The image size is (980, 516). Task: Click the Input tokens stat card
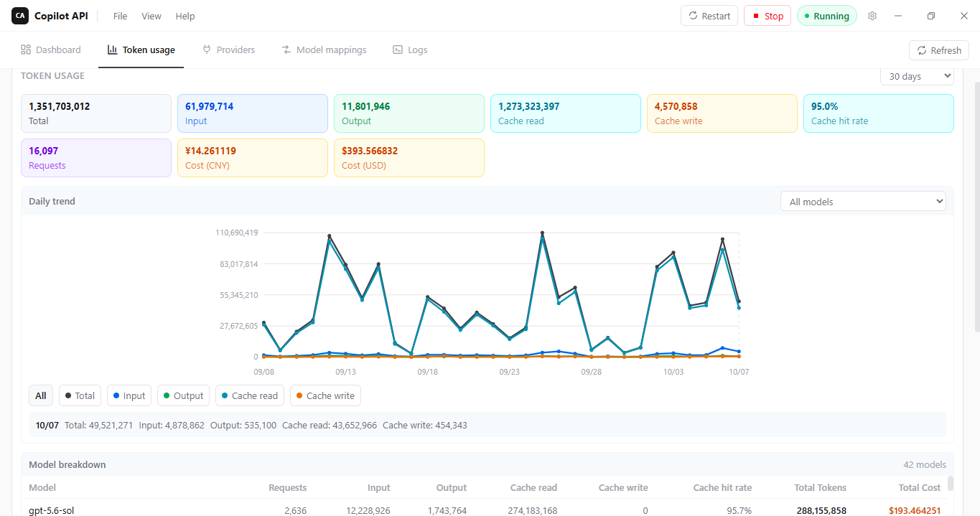tap(253, 113)
